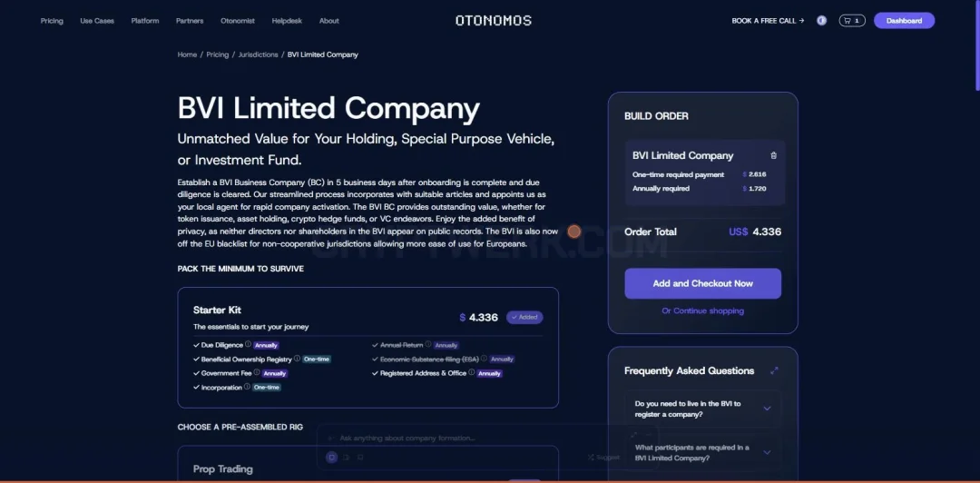Image resolution: width=980 pixels, height=483 pixels.
Task: Toggle the dark/light theme switch
Action: [821, 21]
